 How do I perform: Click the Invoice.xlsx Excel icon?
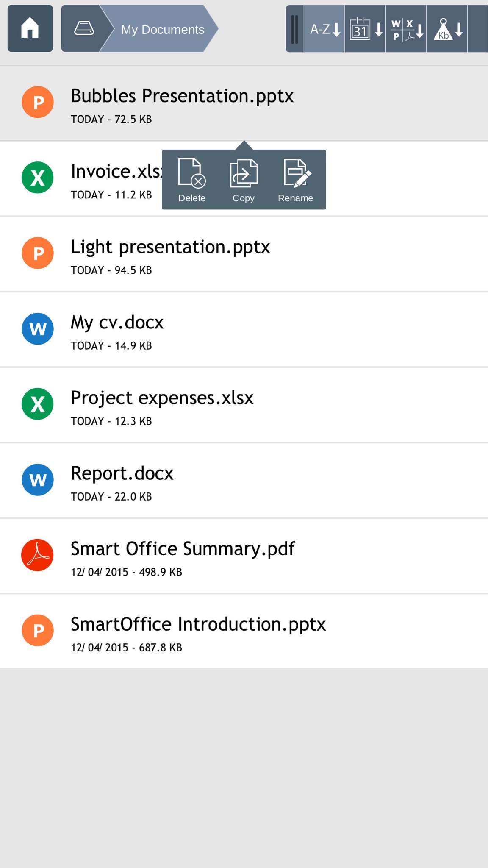[38, 178]
